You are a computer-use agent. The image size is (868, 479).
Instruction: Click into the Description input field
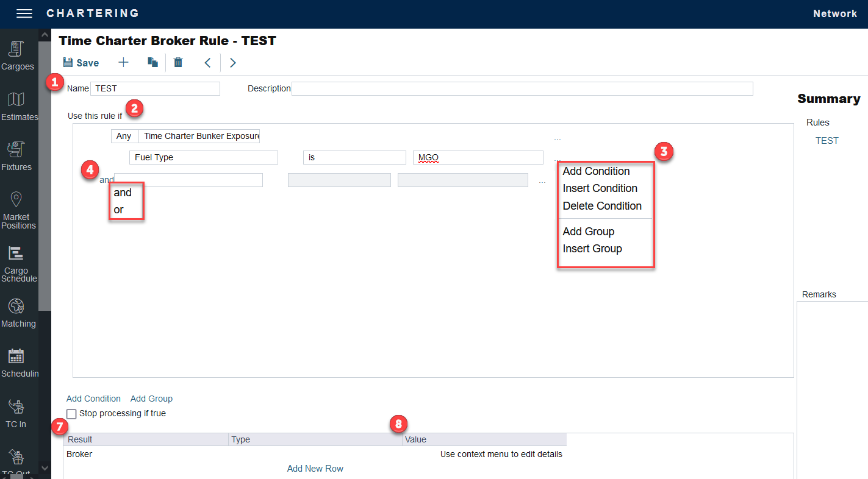click(522, 88)
